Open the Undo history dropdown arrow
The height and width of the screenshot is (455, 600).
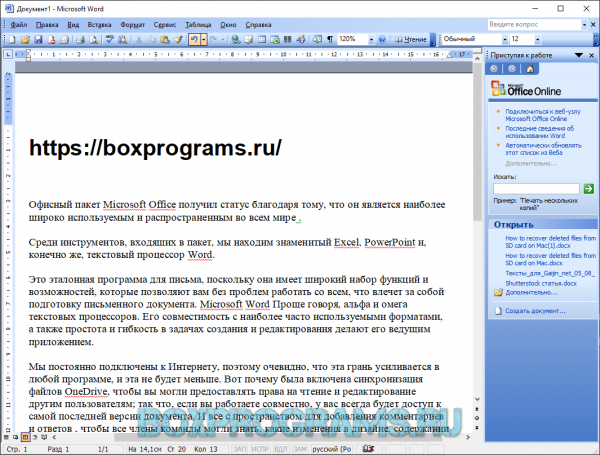click(x=204, y=39)
